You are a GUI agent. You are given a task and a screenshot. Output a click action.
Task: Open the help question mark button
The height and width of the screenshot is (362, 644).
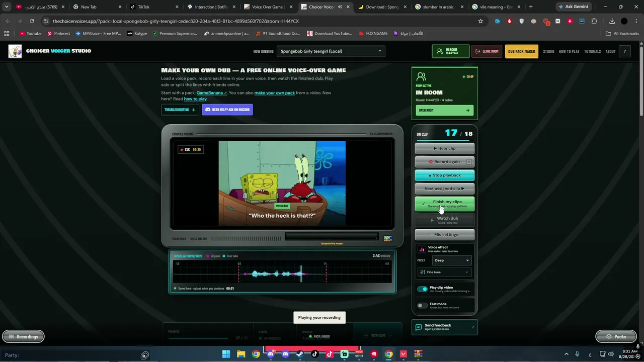[625, 51]
